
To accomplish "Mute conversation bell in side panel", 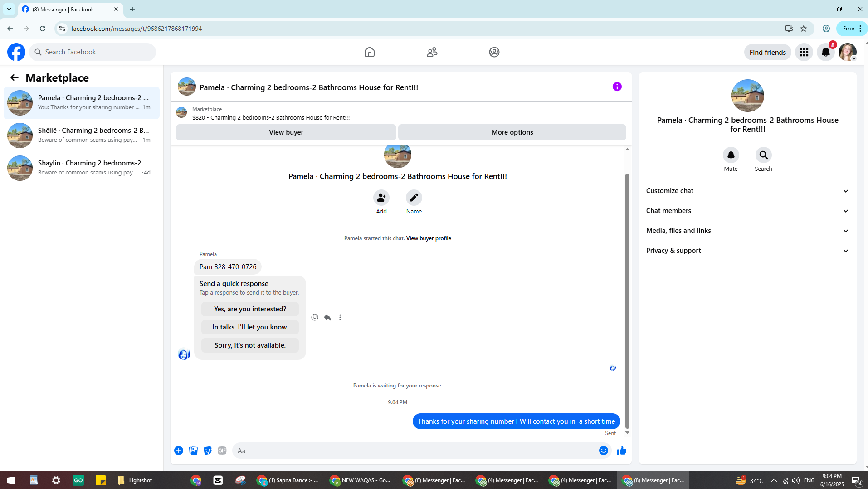I will coord(731,155).
